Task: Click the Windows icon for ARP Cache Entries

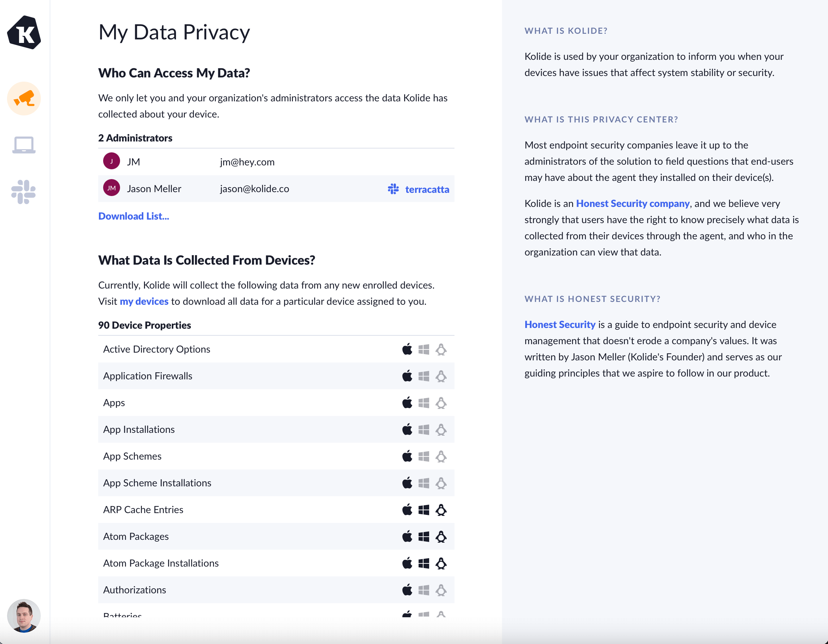Action: click(x=424, y=510)
